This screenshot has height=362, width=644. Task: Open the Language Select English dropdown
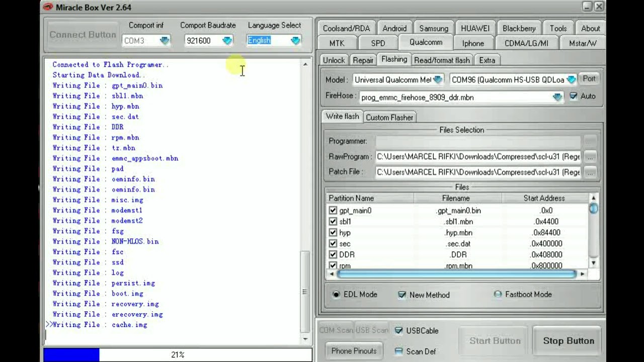pyautogui.click(x=295, y=41)
